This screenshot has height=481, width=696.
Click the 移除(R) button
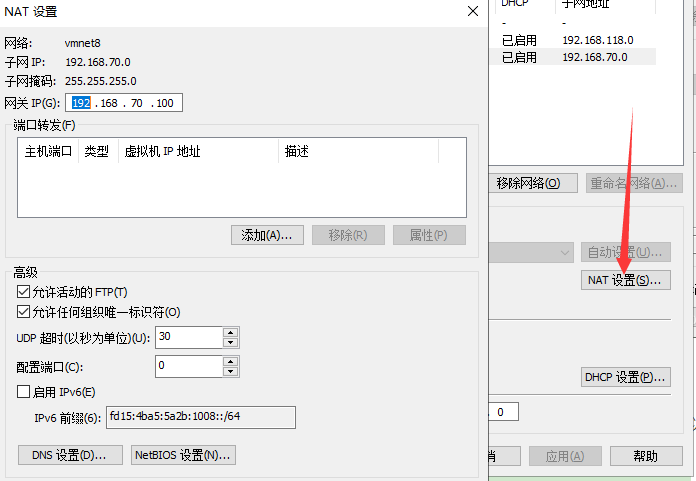pyautogui.click(x=348, y=235)
